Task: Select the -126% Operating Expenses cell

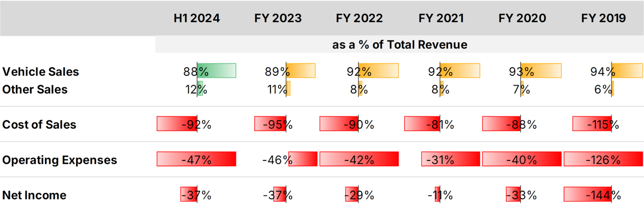Action: click(603, 159)
